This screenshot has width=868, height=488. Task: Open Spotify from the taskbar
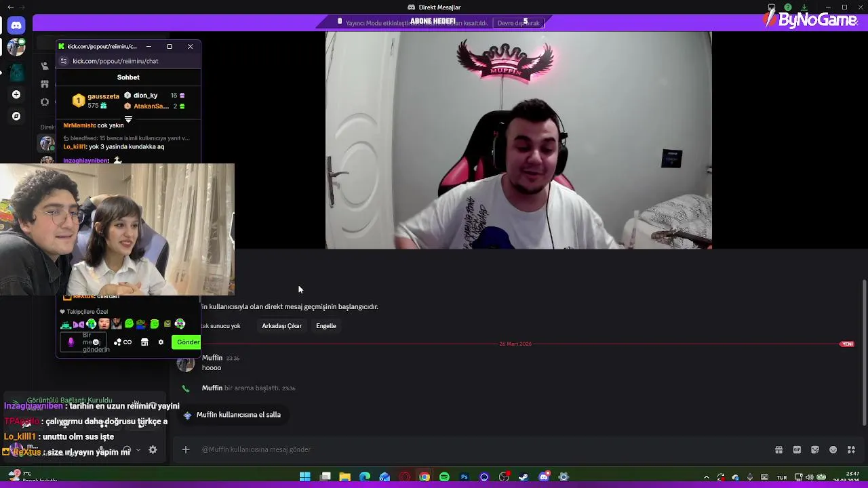(444, 477)
